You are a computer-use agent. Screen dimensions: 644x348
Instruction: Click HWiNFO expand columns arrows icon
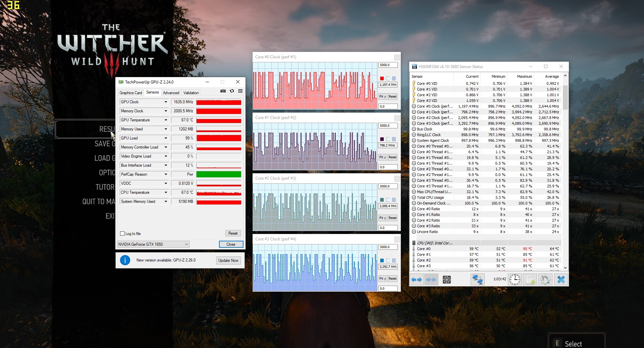(x=417, y=279)
